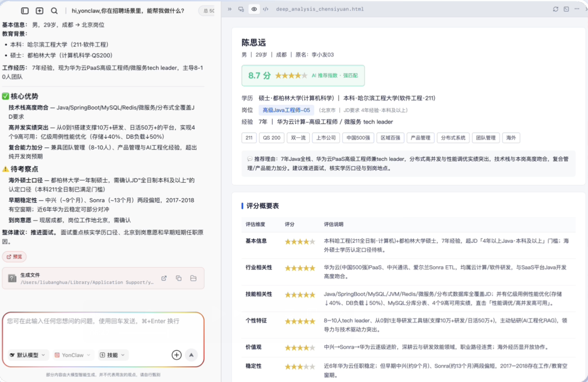Screen dimensions: 588x382
Task: Click the 评估说明 column header
Action: (x=333, y=225)
